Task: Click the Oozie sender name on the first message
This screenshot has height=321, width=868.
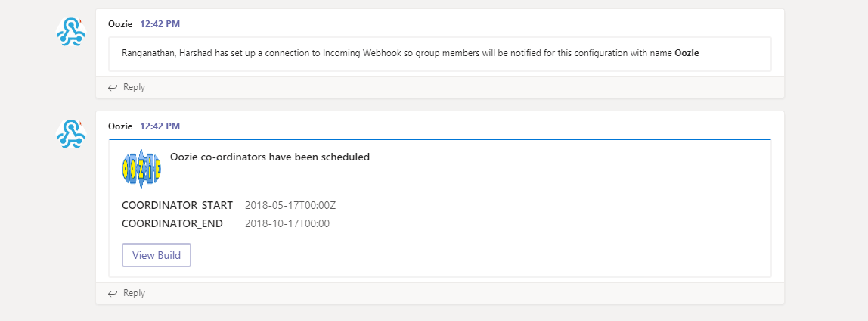Action: (x=120, y=23)
